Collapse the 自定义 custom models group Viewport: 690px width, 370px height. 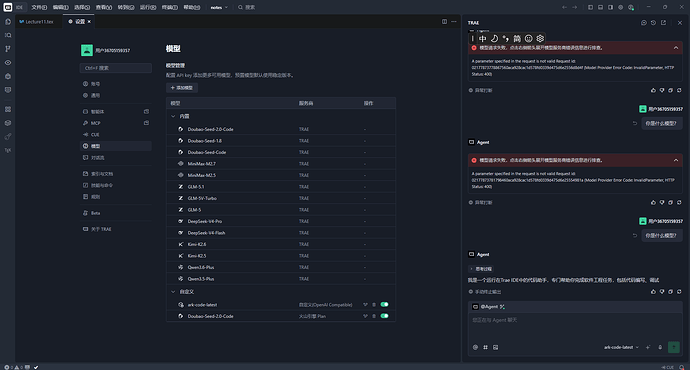point(173,292)
